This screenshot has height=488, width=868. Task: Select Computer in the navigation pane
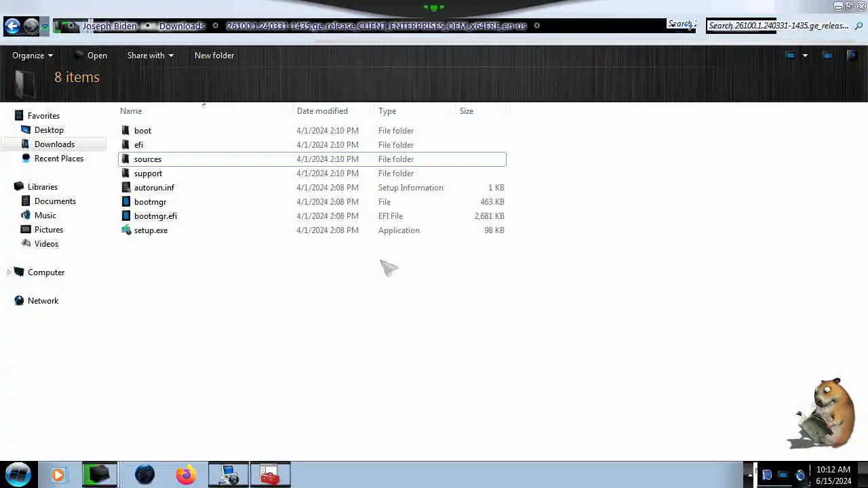point(45,272)
